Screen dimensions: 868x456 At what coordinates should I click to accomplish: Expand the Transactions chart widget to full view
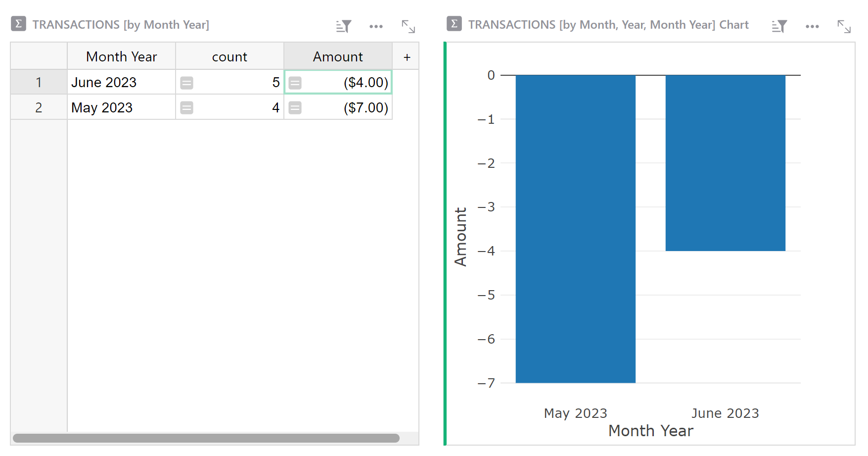(x=844, y=26)
